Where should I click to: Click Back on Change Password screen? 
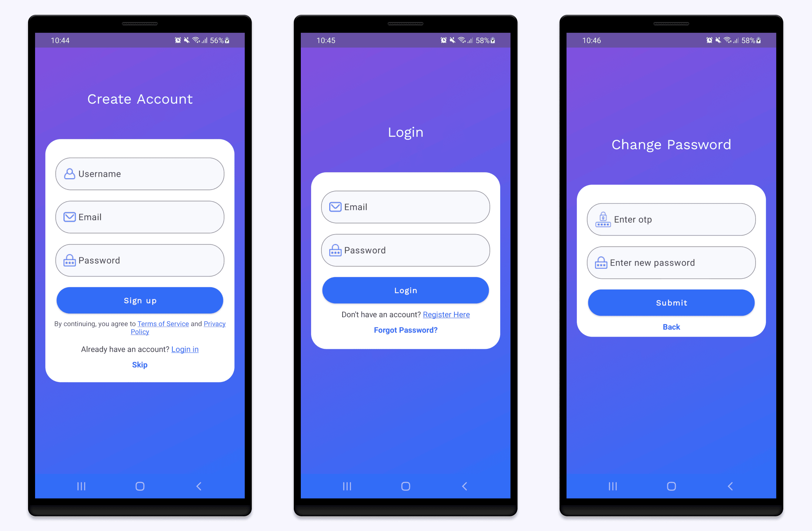tap(670, 327)
